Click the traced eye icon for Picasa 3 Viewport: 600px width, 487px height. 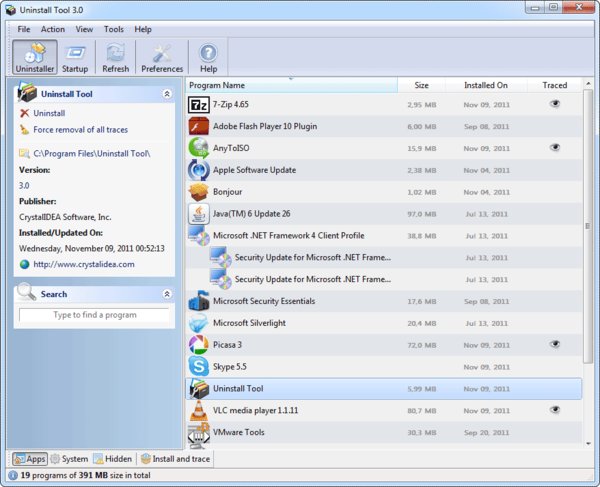(555, 344)
